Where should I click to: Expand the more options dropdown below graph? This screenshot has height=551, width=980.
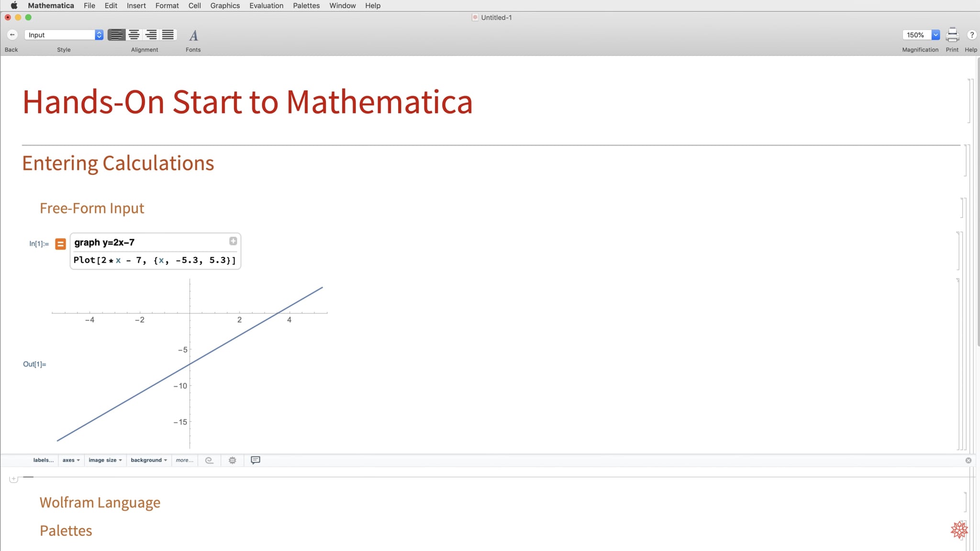183,460
